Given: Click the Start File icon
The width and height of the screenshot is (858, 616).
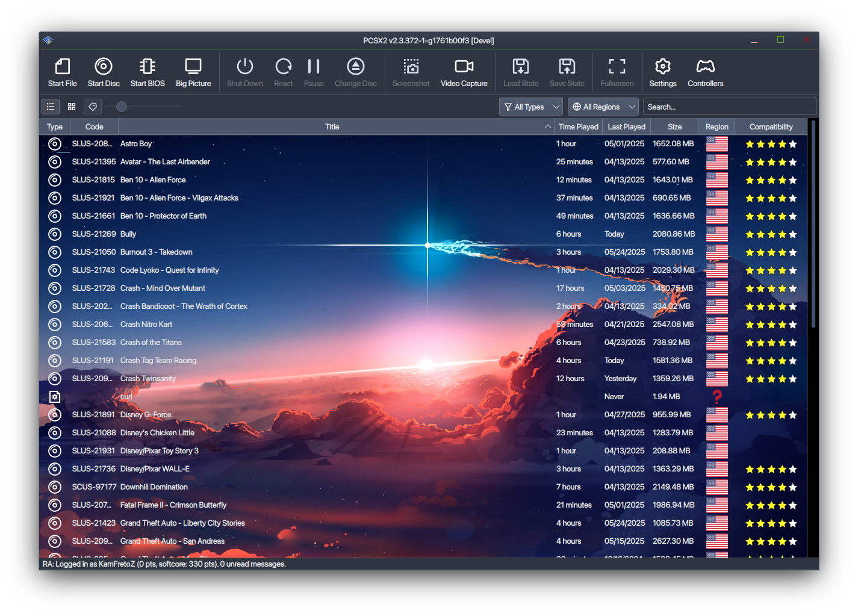Looking at the screenshot, I should tap(62, 66).
